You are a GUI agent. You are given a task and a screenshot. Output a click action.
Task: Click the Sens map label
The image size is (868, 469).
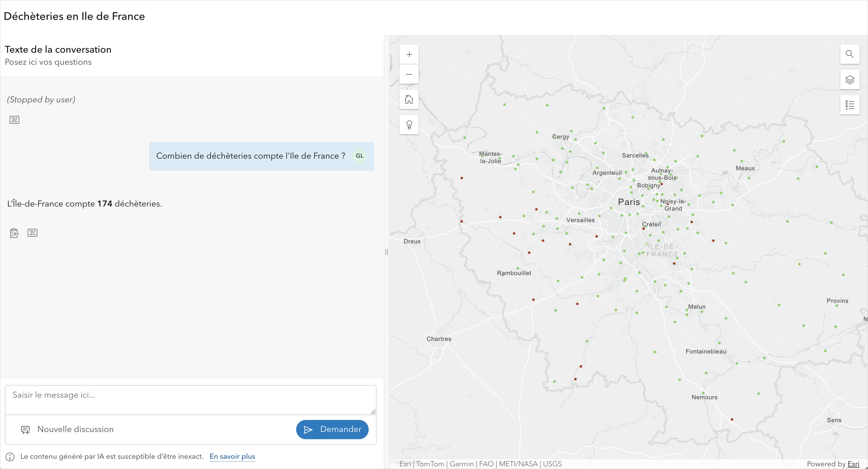834,420
